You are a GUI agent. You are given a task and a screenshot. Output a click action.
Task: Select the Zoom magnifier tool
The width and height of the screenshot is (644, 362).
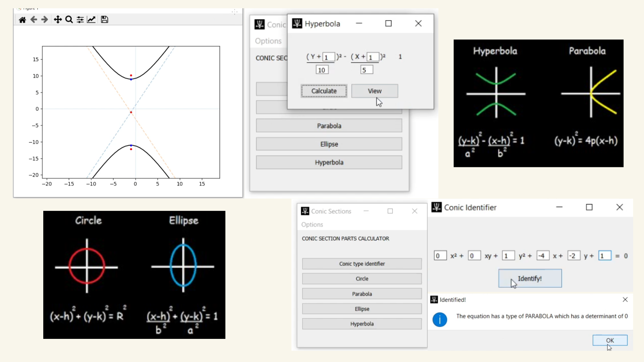click(x=69, y=20)
